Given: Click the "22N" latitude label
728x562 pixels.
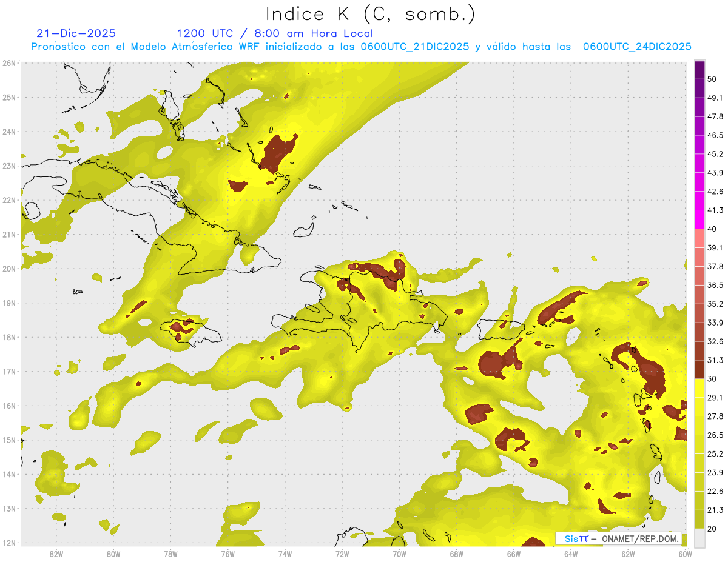Looking at the screenshot, I should point(9,200).
